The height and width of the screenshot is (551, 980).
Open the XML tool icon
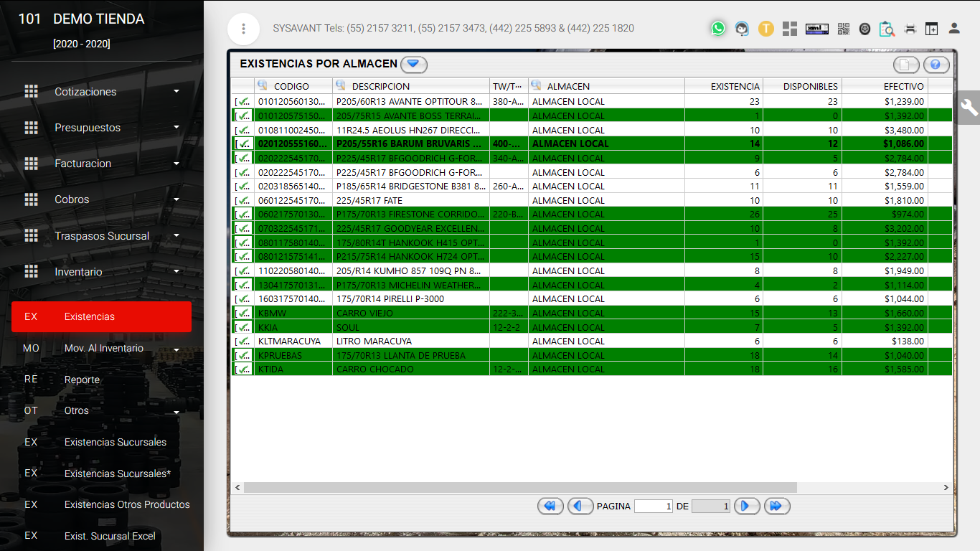817,29
